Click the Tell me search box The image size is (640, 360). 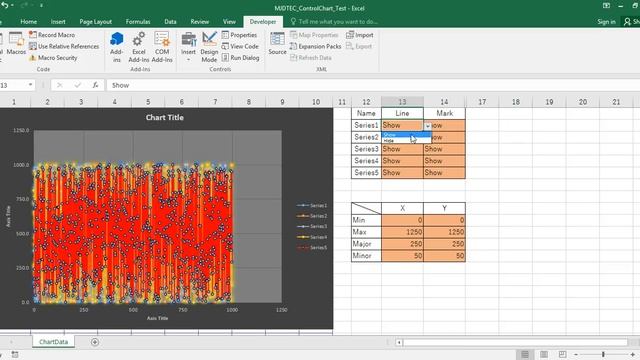[335, 22]
